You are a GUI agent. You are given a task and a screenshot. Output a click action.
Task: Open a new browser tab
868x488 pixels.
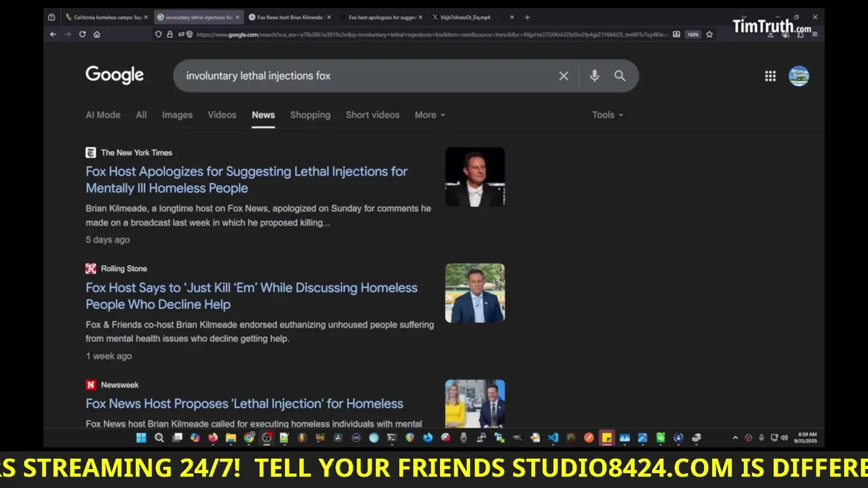[x=528, y=17]
